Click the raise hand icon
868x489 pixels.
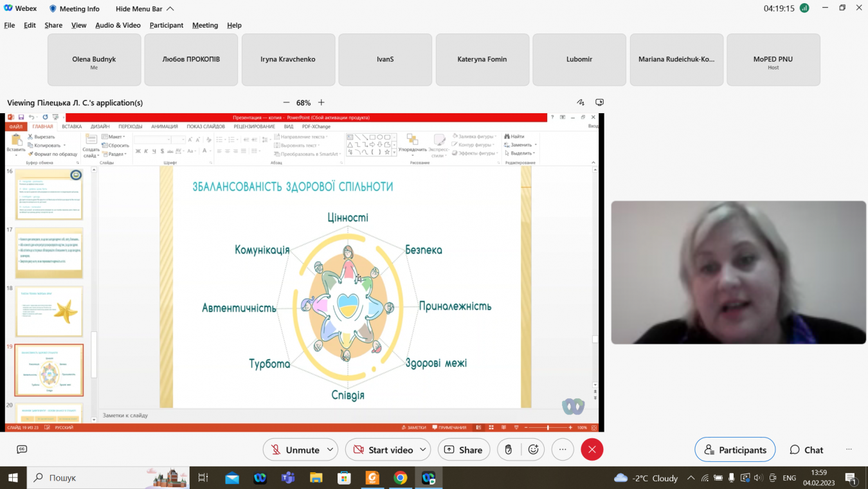(x=508, y=450)
